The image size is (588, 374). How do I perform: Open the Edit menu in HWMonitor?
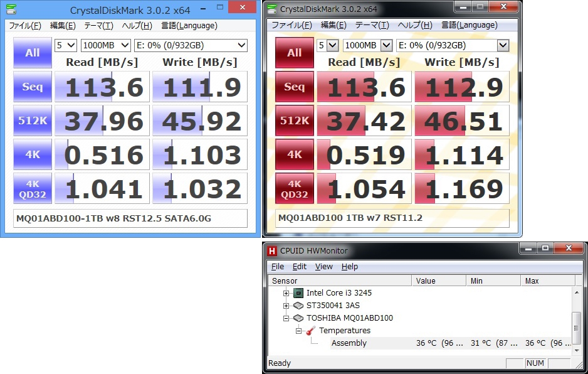click(300, 267)
